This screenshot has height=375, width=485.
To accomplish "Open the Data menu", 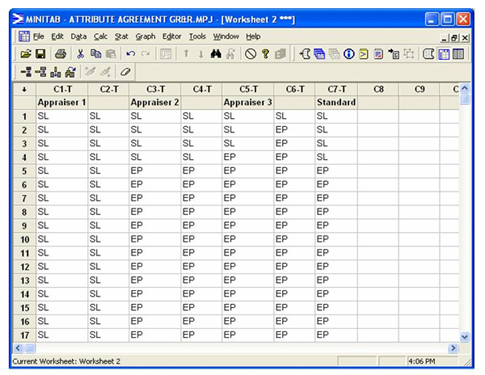I will point(79,36).
